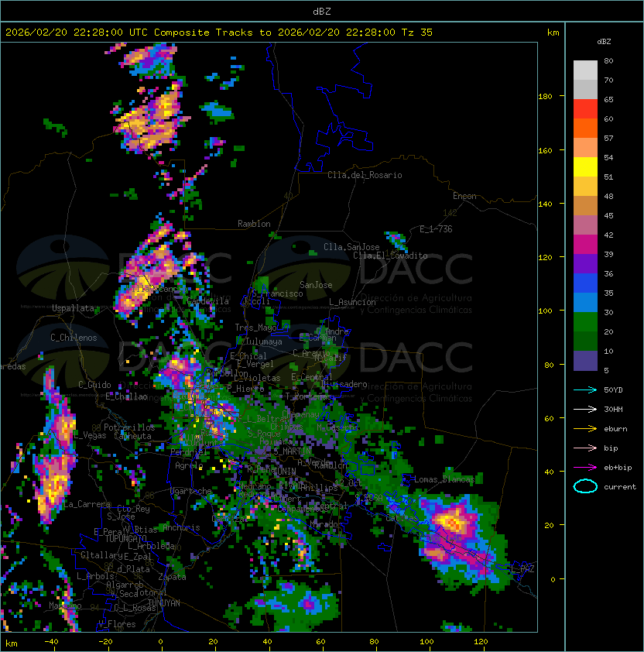Image resolution: width=644 pixels, height=652 pixels.
Task: Click the 'E_1-736' map label
Action: point(436,229)
